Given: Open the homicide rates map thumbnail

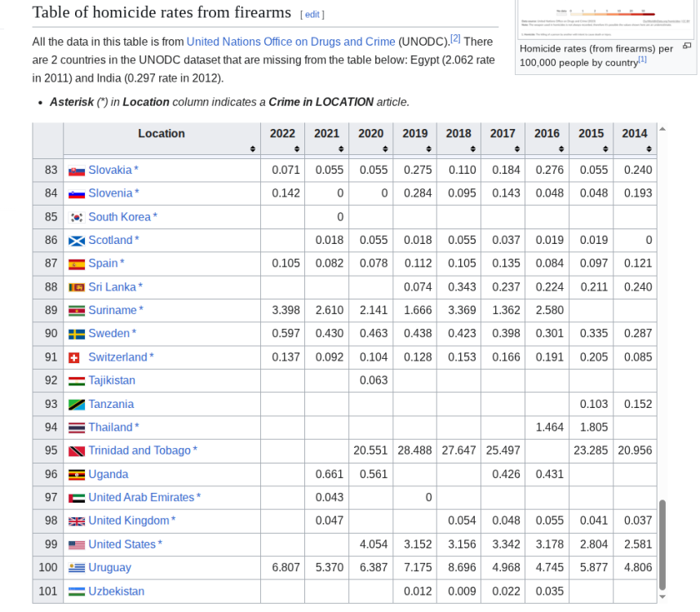Looking at the screenshot, I should tap(606, 20).
